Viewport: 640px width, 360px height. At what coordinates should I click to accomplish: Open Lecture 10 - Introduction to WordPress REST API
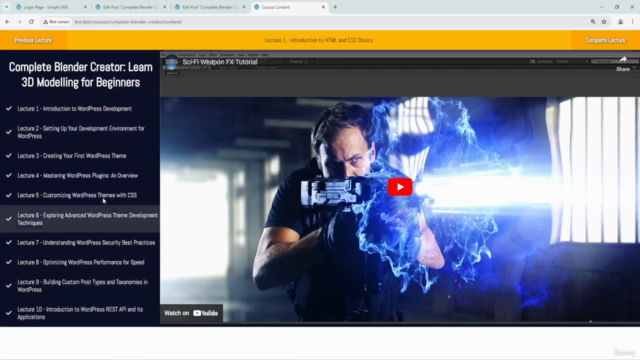coord(80,313)
